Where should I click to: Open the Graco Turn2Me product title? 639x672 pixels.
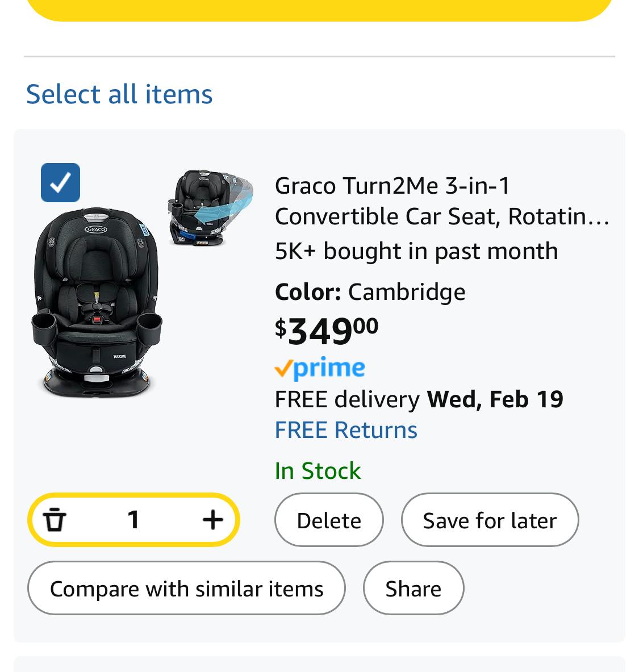pyautogui.click(x=442, y=201)
